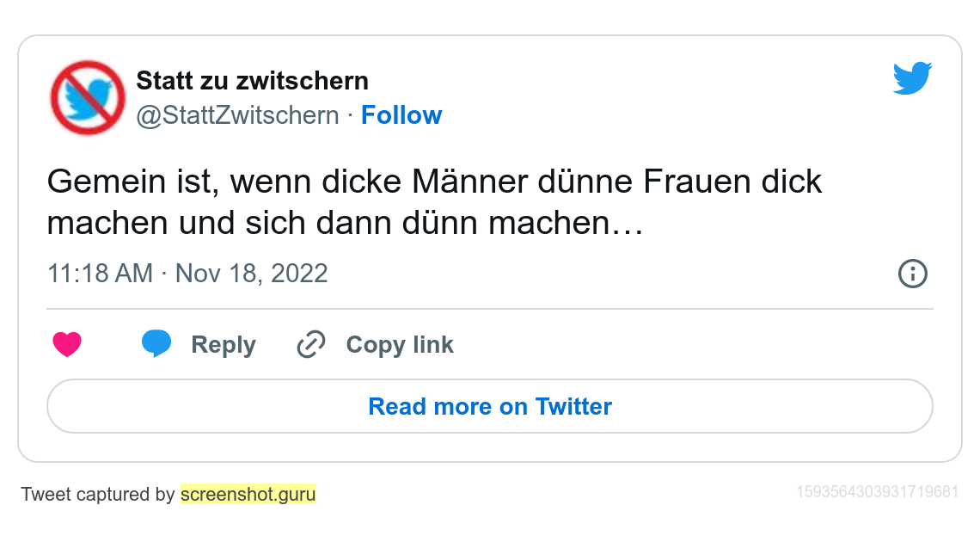Visit the screenshot.guru link
Viewport: 980px width, 542px height.
[248, 495]
